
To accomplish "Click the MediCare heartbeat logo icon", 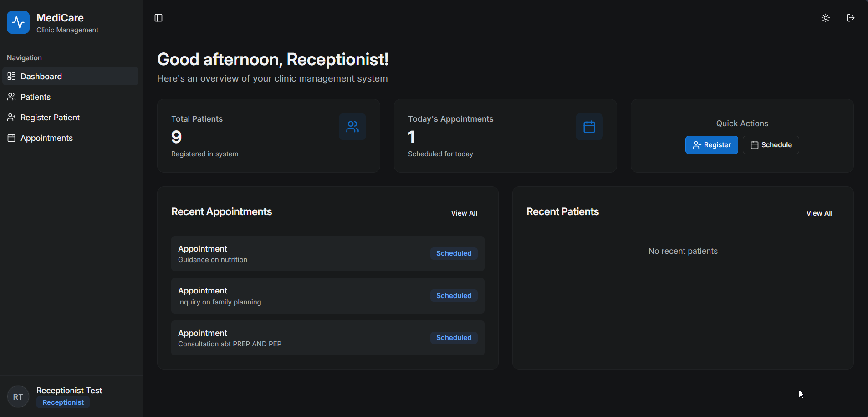I will pos(18,22).
